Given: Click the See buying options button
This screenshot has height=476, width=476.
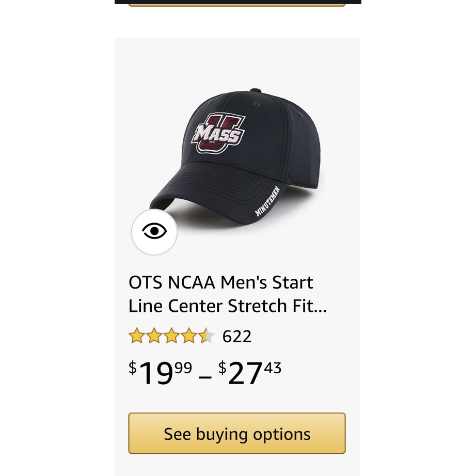Looking at the screenshot, I should 237,434.
